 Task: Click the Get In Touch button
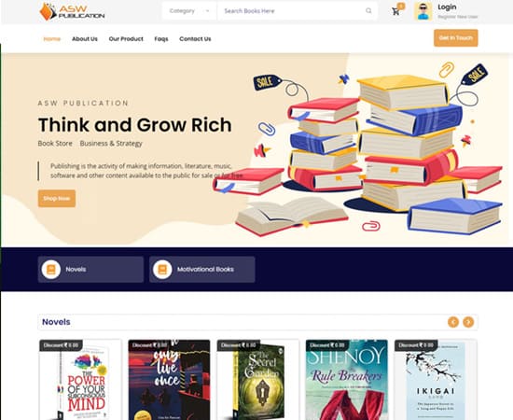click(x=456, y=38)
